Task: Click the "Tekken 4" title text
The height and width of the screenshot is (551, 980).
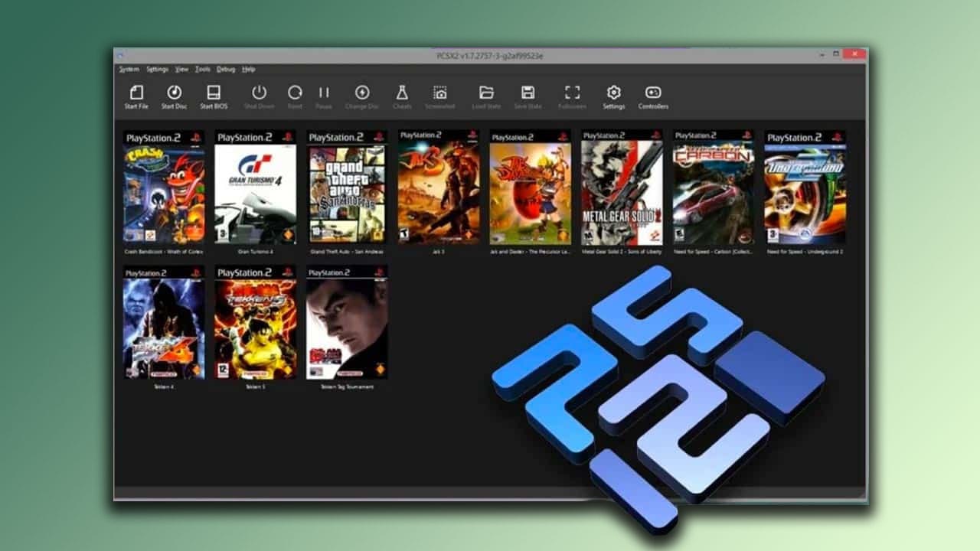Action: click(x=164, y=387)
